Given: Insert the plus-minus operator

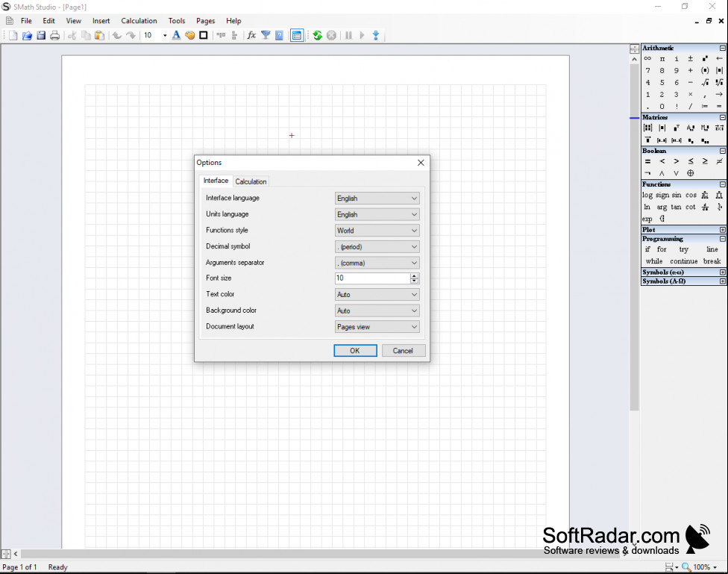Looking at the screenshot, I should click(x=691, y=58).
